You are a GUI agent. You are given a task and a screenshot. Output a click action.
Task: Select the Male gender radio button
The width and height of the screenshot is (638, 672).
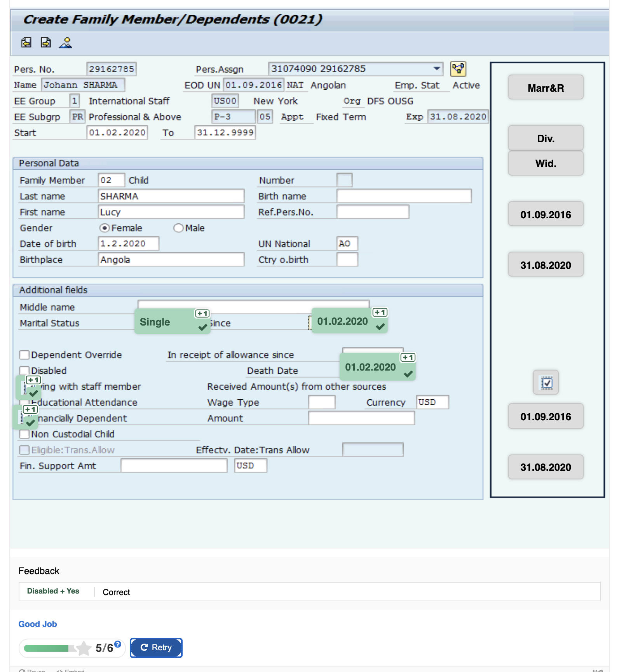pyautogui.click(x=178, y=228)
